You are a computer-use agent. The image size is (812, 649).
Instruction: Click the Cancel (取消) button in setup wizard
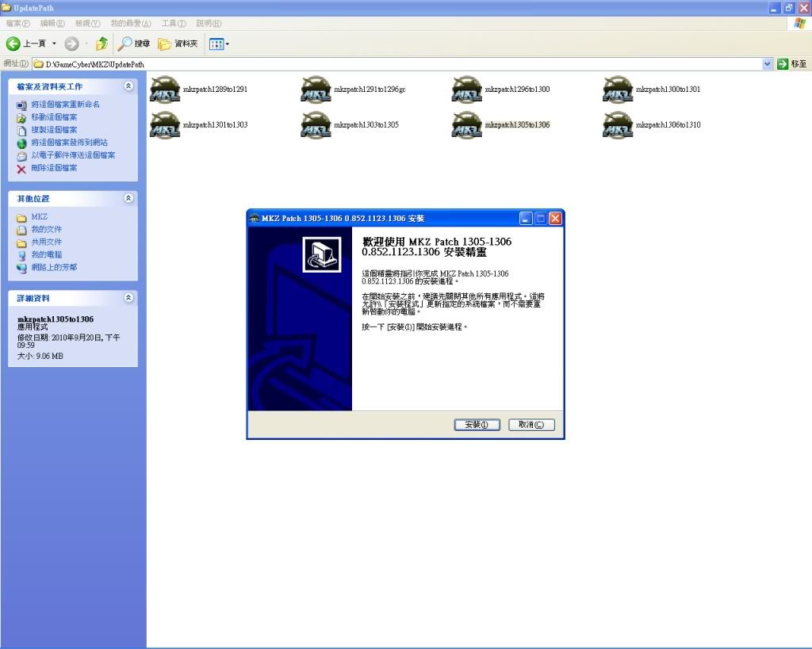coord(531,425)
